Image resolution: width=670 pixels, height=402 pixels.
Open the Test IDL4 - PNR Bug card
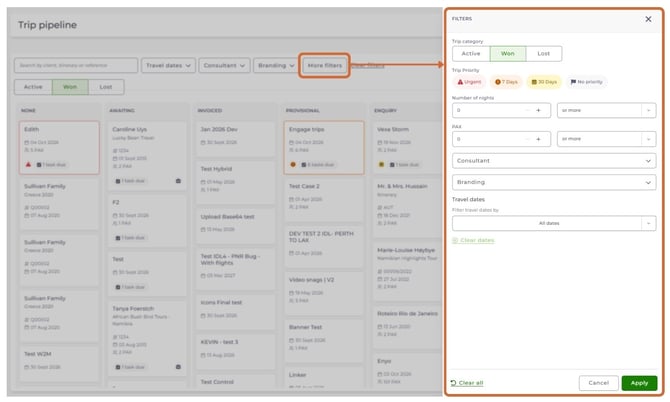point(235,268)
